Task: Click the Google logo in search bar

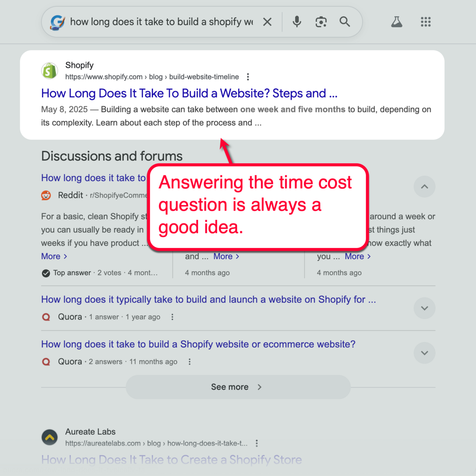Action: click(58, 22)
